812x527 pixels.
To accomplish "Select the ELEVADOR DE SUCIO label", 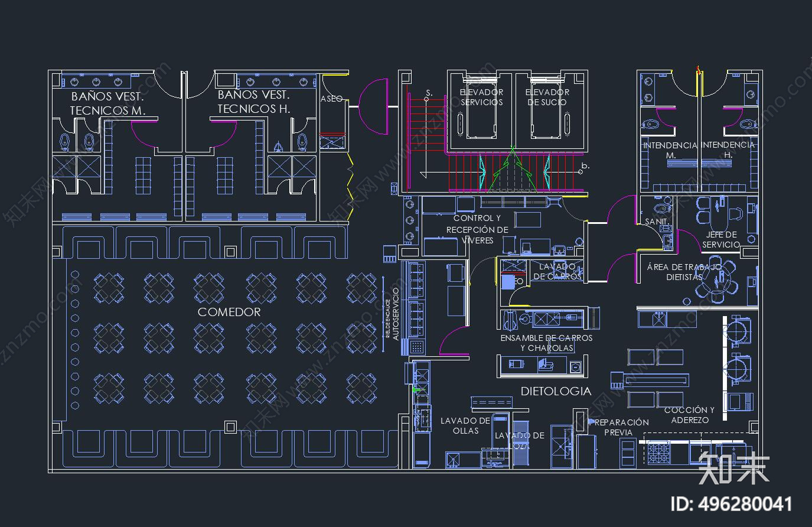I will tap(547, 97).
